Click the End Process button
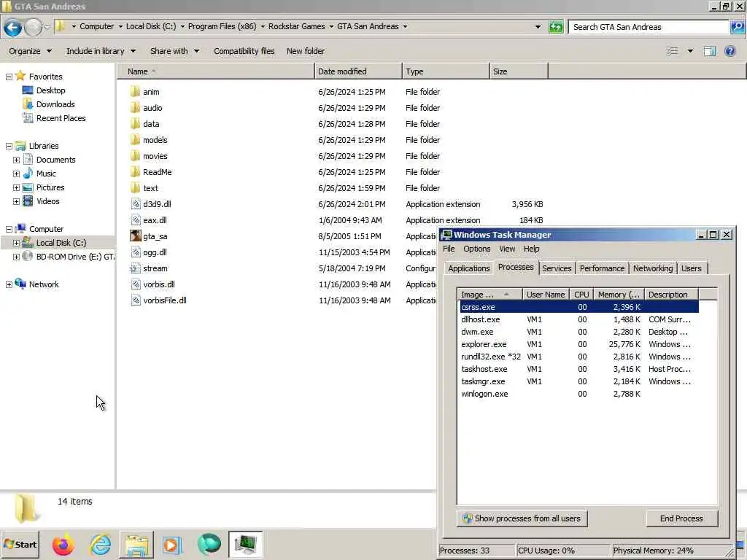The width and height of the screenshot is (747, 560). (x=681, y=518)
